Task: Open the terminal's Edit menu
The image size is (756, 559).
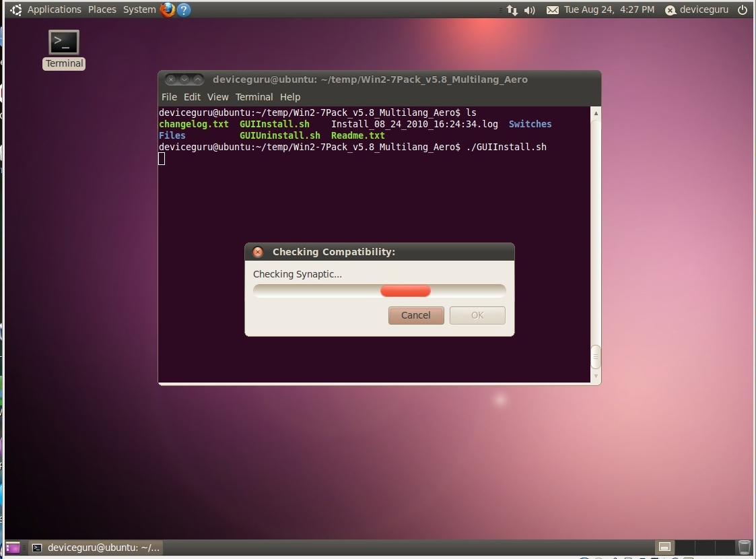Action: coord(192,97)
